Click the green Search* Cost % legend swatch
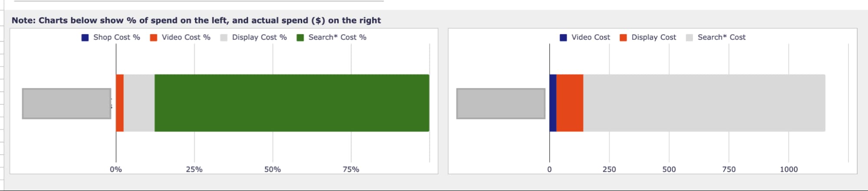 300,38
